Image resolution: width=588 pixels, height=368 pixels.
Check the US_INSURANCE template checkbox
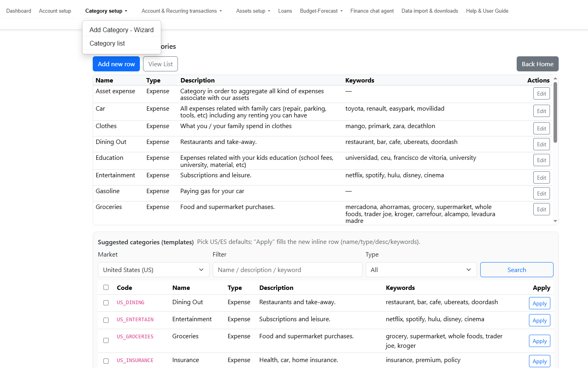pyautogui.click(x=106, y=361)
